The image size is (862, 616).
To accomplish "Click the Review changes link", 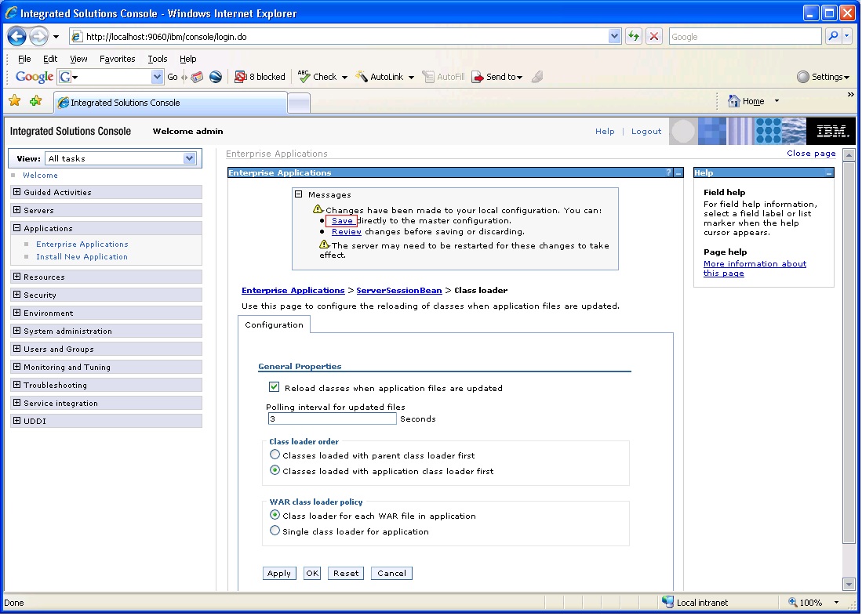I will [347, 232].
